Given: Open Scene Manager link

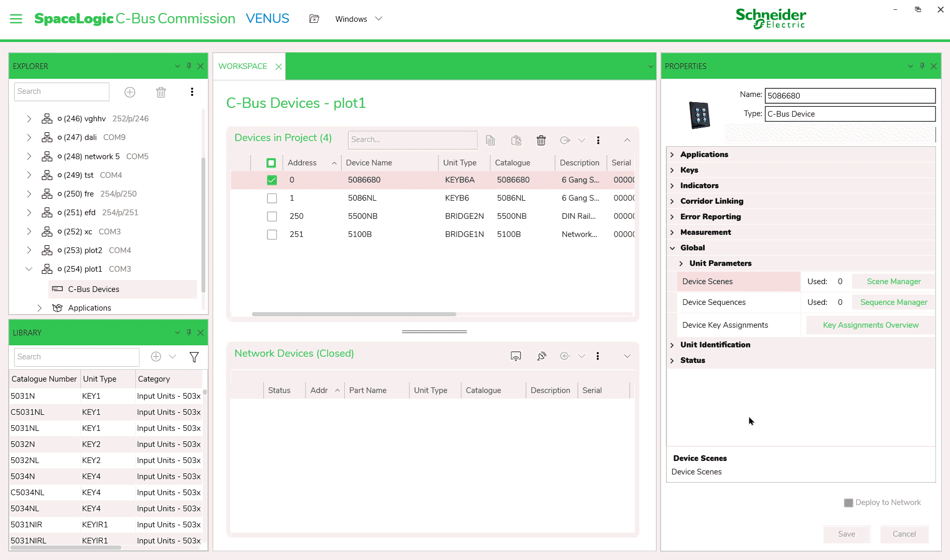Looking at the screenshot, I should point(894,282).
